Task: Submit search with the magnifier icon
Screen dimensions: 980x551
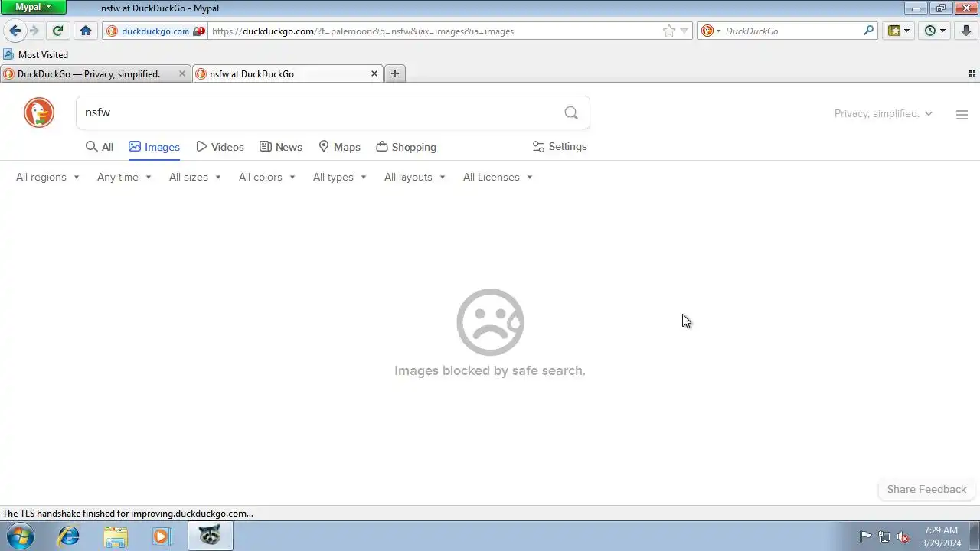Action: coord(571,112)
